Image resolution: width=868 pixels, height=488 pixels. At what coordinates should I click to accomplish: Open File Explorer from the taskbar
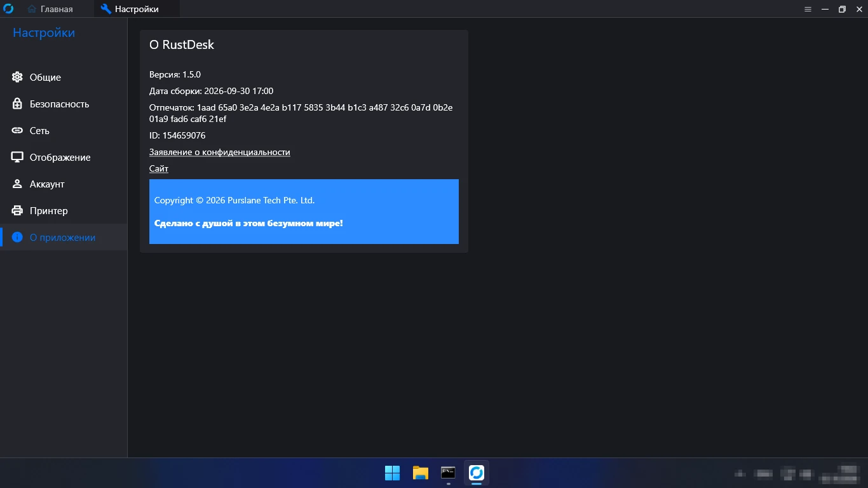point(420,473)
